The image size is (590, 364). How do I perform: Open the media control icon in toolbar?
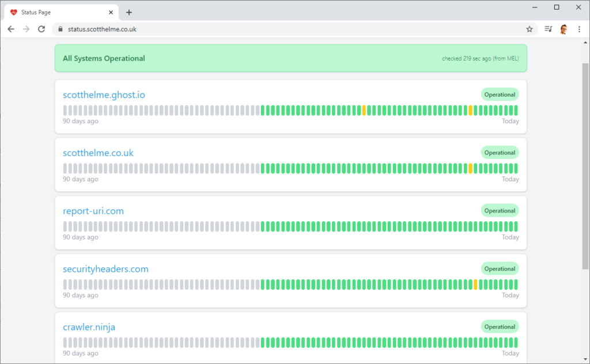point(548,29)
